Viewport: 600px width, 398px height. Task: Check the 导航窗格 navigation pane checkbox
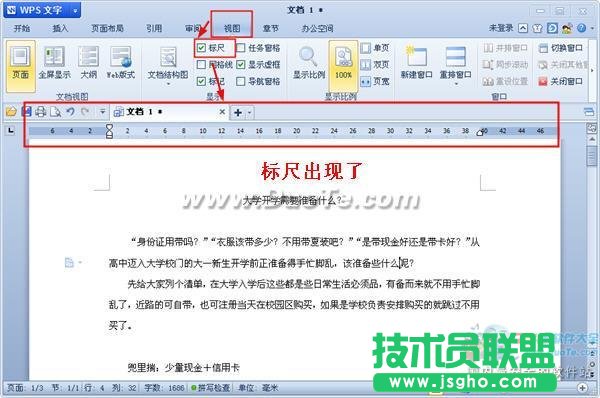pyautogui.click(x=241, y=81)
